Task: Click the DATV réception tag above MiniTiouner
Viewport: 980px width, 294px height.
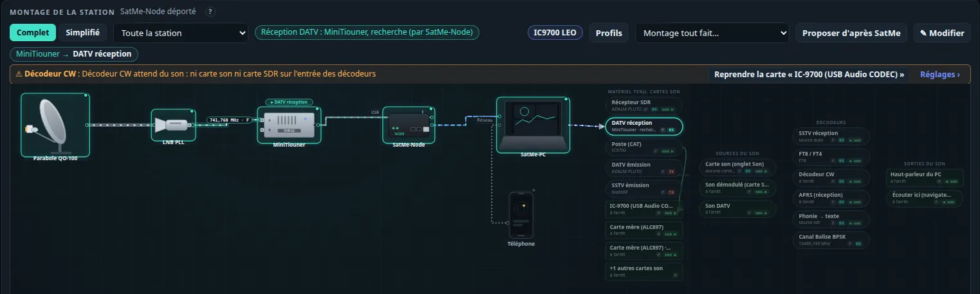Action: (x=290, y=102)
